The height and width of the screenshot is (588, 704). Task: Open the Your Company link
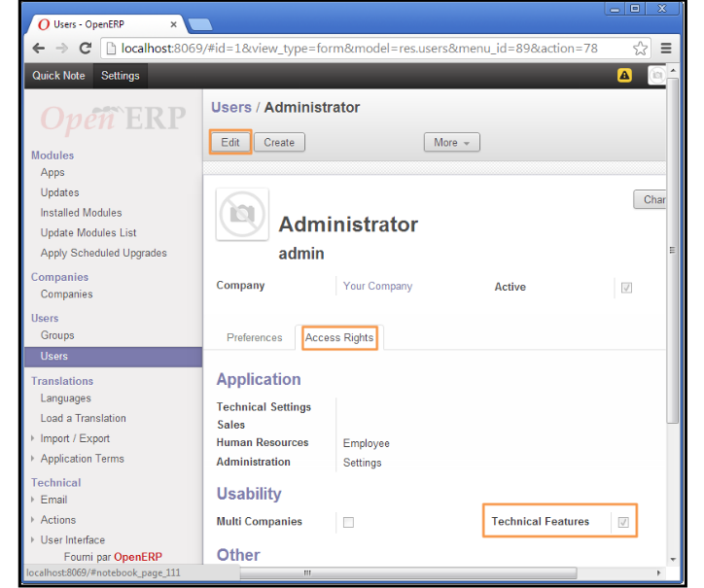[377, 286]
